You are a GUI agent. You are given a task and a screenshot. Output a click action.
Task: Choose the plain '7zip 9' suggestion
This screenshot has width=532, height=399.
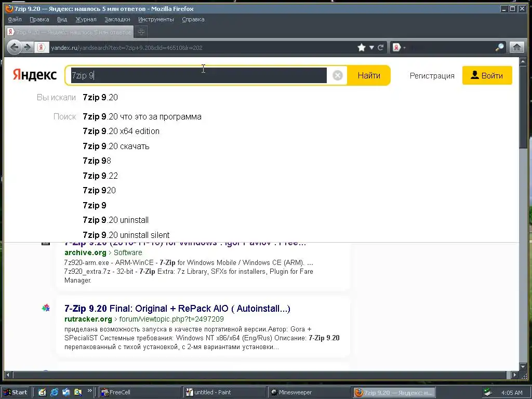click(95, 205)
